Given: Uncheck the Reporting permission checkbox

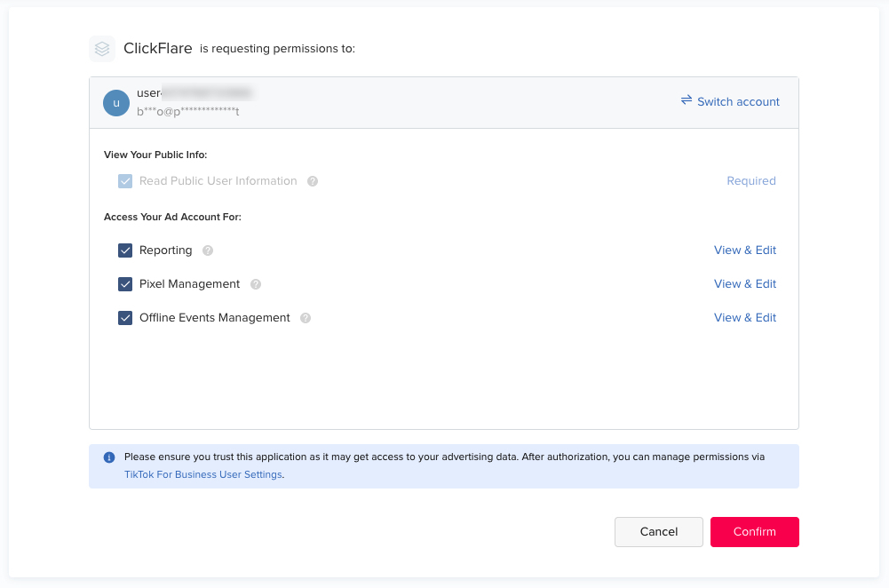Looking at the screenshot, I should [x=125, y=250].
